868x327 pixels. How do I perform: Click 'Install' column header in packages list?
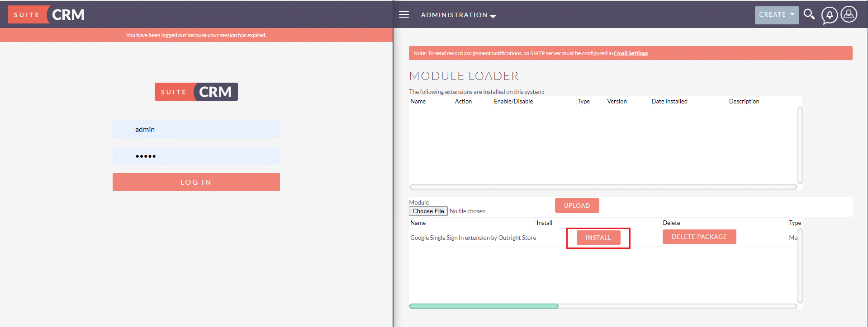(x=544, y=223)
